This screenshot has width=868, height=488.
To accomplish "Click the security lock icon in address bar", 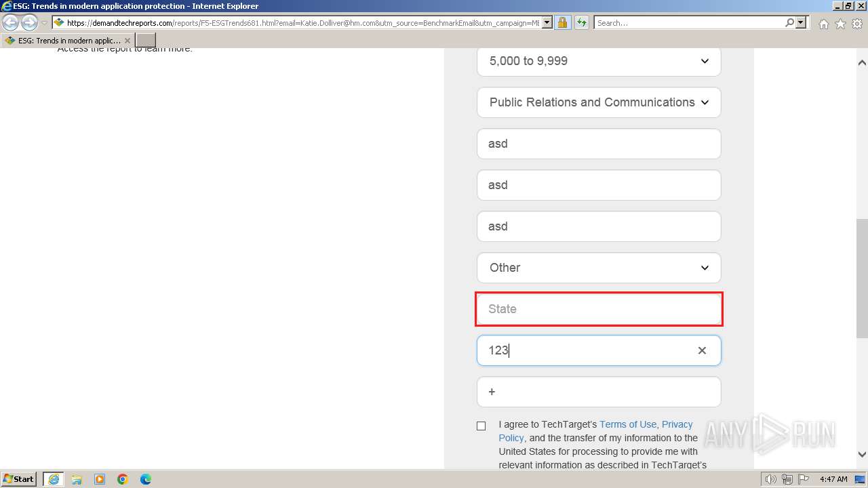I will pos(562,23).
